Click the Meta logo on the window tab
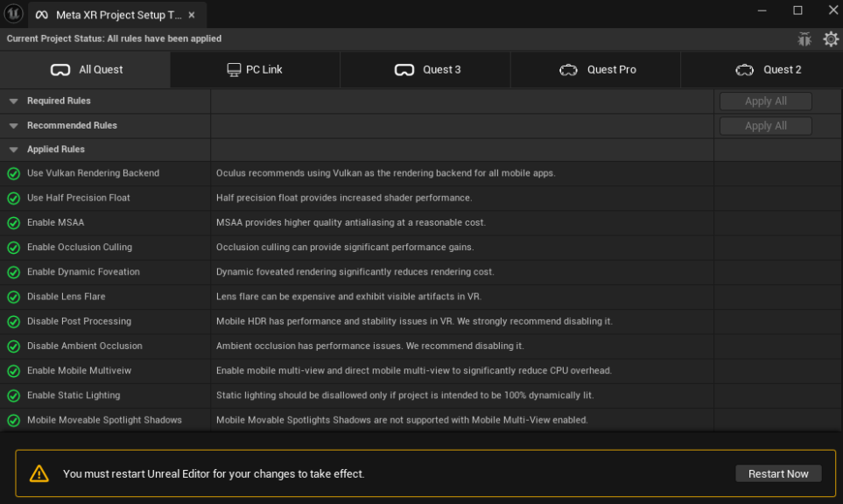The width and height of the screenshot is (843, 504). pyautogui.click(x=41, y=15)
